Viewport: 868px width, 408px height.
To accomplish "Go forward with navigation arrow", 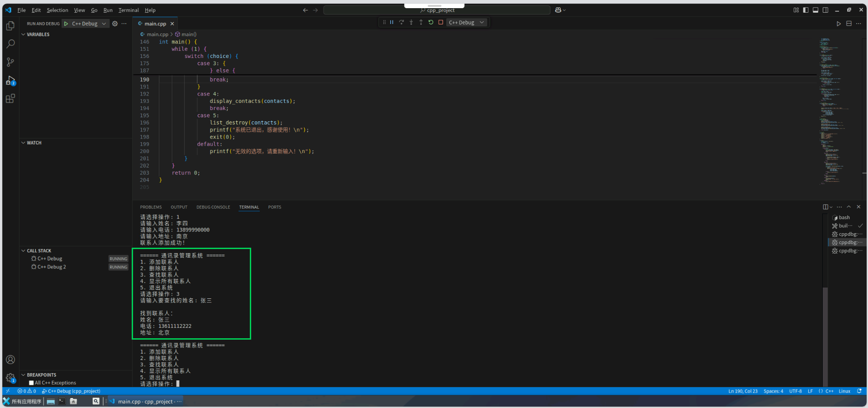I will [315, 10].
